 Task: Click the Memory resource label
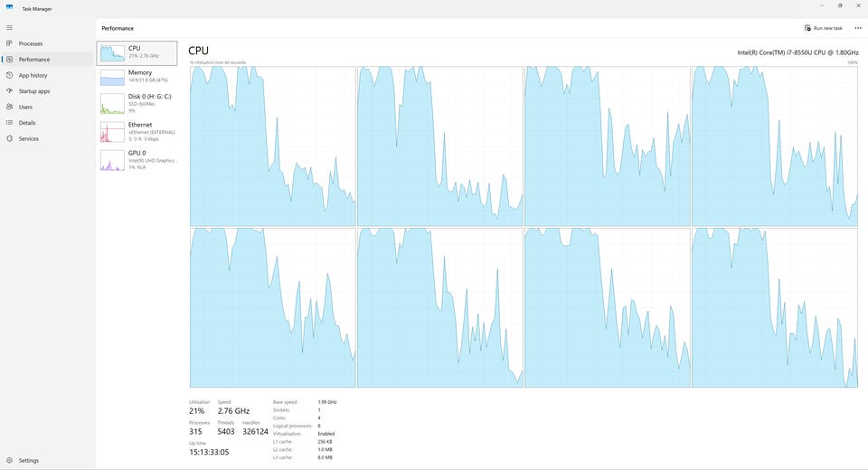click(139, 72)
